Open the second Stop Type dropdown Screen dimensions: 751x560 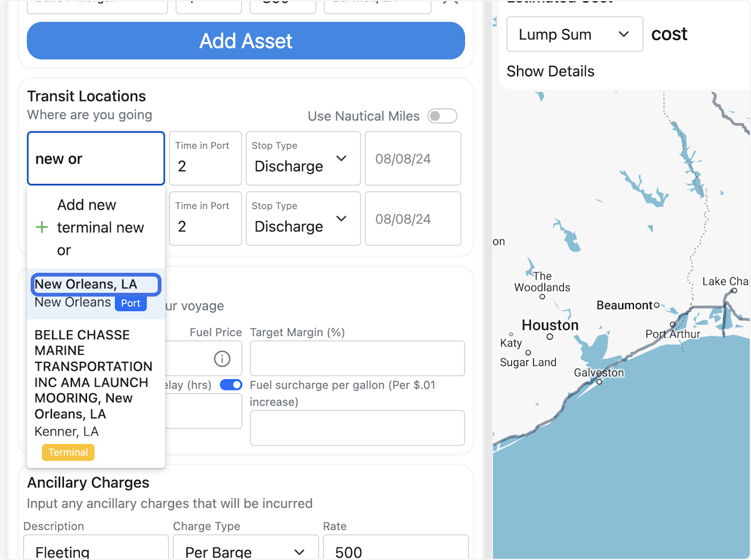tap(303, 219)
